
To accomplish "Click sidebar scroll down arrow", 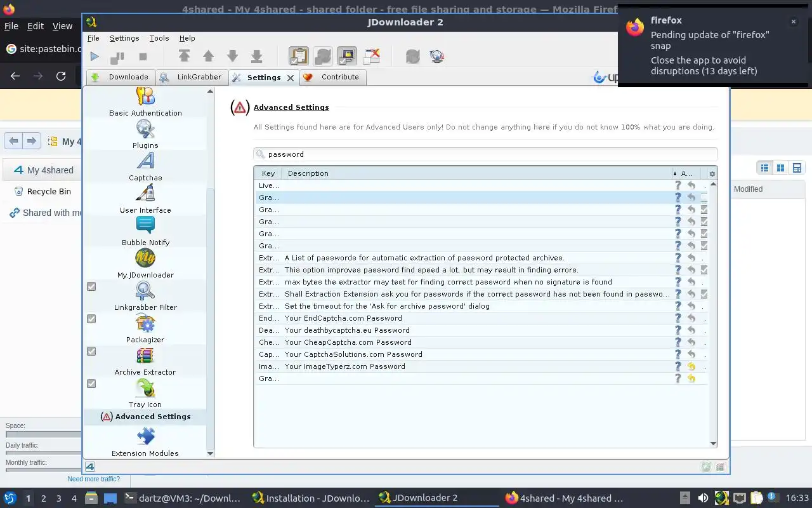I will click(x=210, y=453).
